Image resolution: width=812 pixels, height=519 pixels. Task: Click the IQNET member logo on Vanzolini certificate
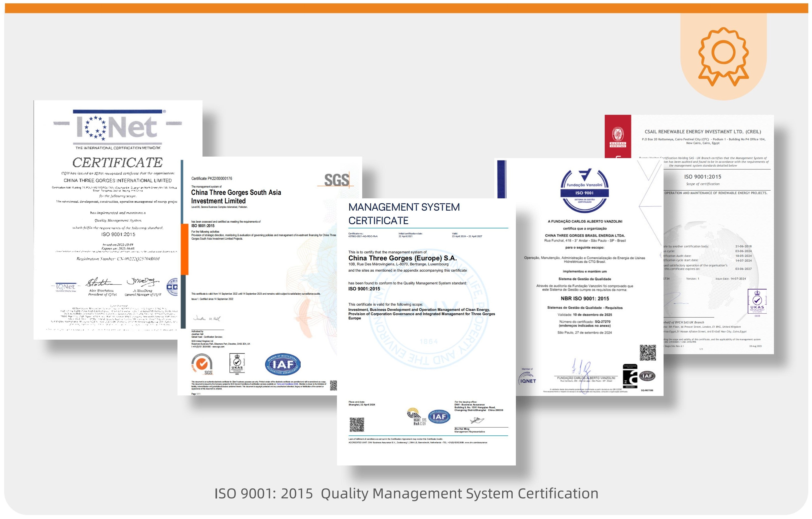tap(527, 377)
